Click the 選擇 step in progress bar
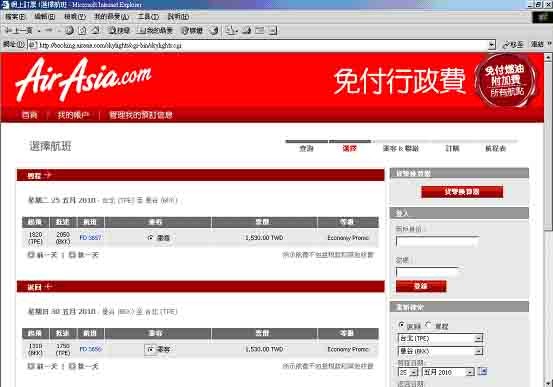553x387 pixels. click(349, 148)
